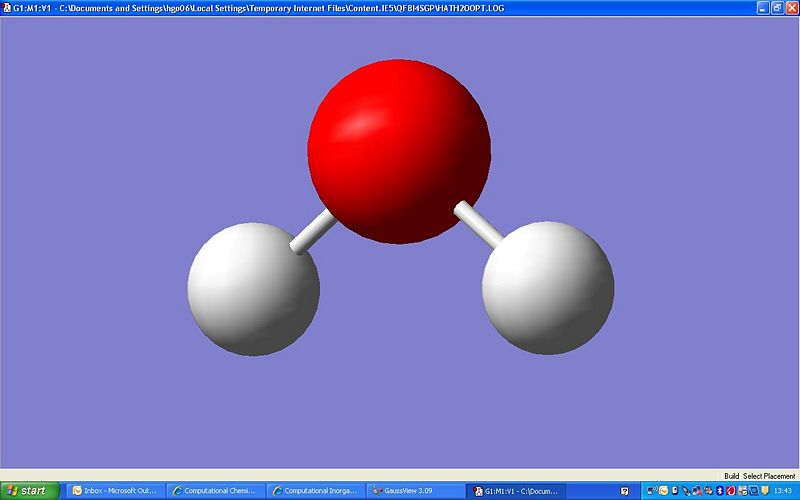The width and height of the screenshot is (800, 500).
Task: Switch to Computational Chemi... browser taskbar button
Action: (x=216, y=491)
